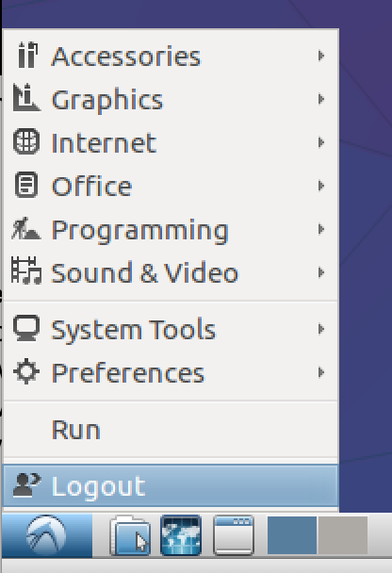The image size is (392, 573).
Task: Click the Sound & Video icon
Action: [26, 270]
